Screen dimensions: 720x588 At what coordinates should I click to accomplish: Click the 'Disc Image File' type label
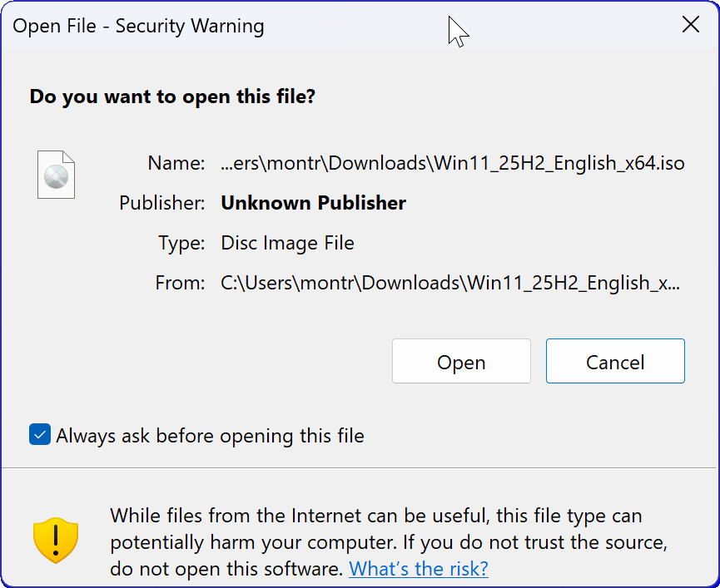click(287, 243)
